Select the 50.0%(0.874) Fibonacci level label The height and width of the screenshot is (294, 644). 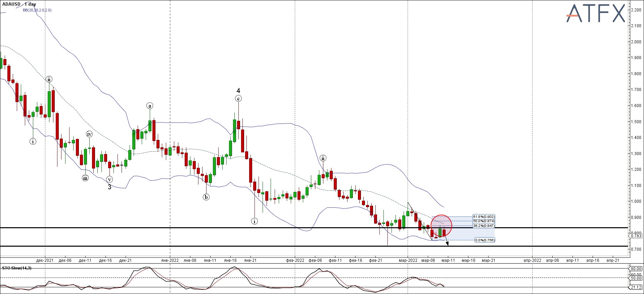[x=484, y=221]
